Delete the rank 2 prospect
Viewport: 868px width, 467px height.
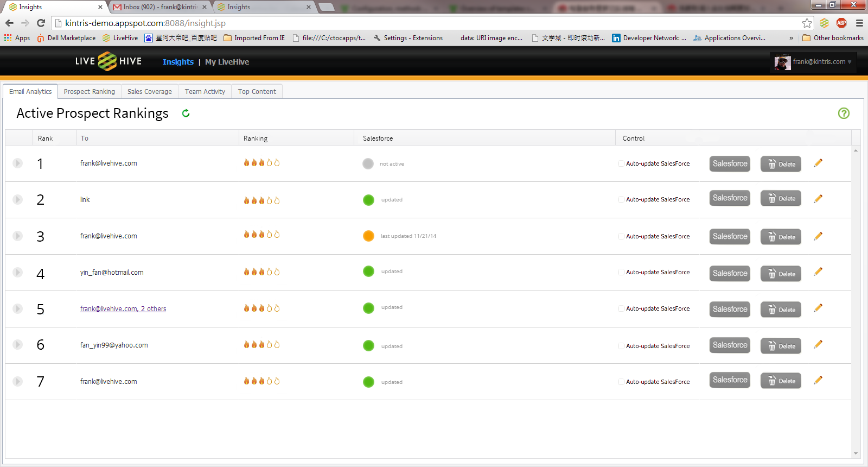click(x=781, y=198)
